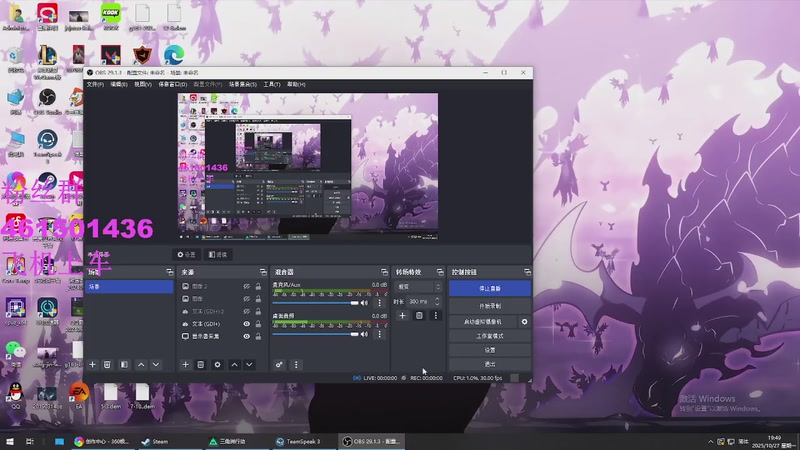
Task: Pop out the 场景 Scenes dock
Action: pos(170,272)
